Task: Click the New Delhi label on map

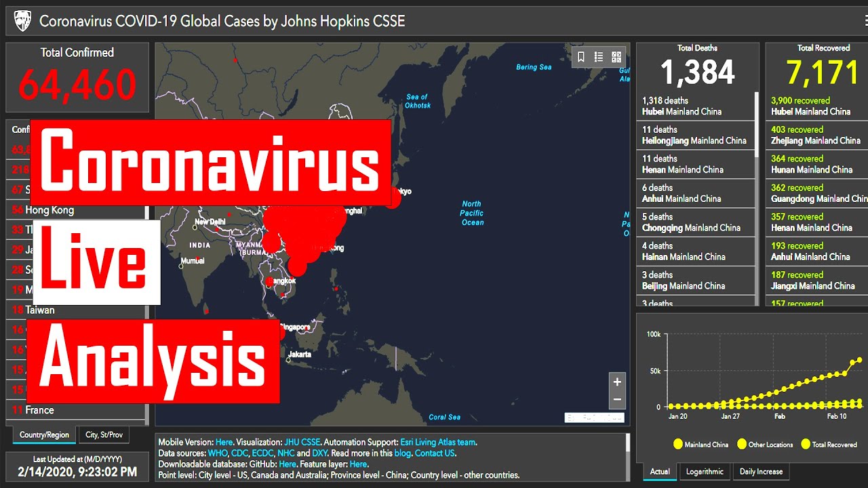Action: pos(210,222)
